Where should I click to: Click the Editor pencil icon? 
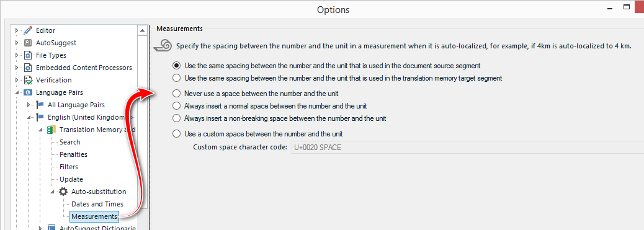tap(27, 30)
